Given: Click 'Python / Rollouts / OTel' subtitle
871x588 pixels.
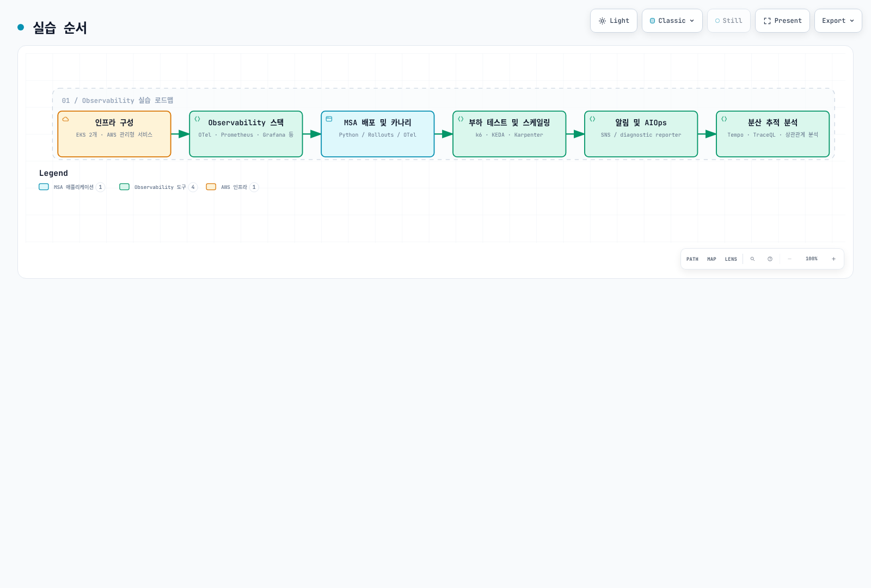Looking at the screenshot, I should (x=378, y=135).
